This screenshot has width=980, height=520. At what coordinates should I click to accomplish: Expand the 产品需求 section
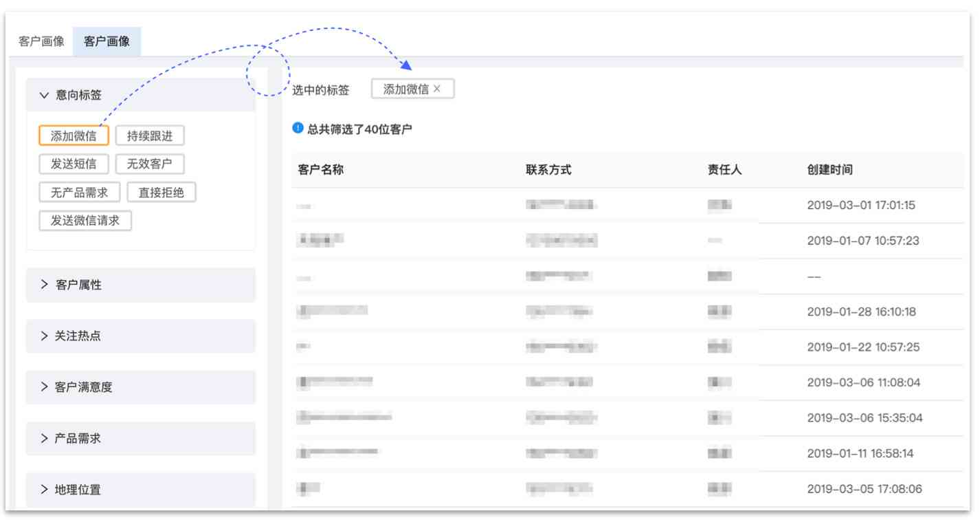coord(141,438)
